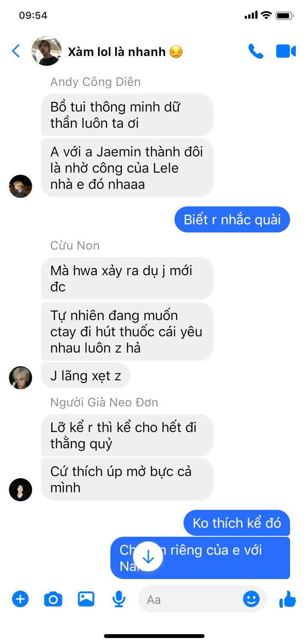Open more actions with the plus icon

pyautogui.click(x=20, y=599)
